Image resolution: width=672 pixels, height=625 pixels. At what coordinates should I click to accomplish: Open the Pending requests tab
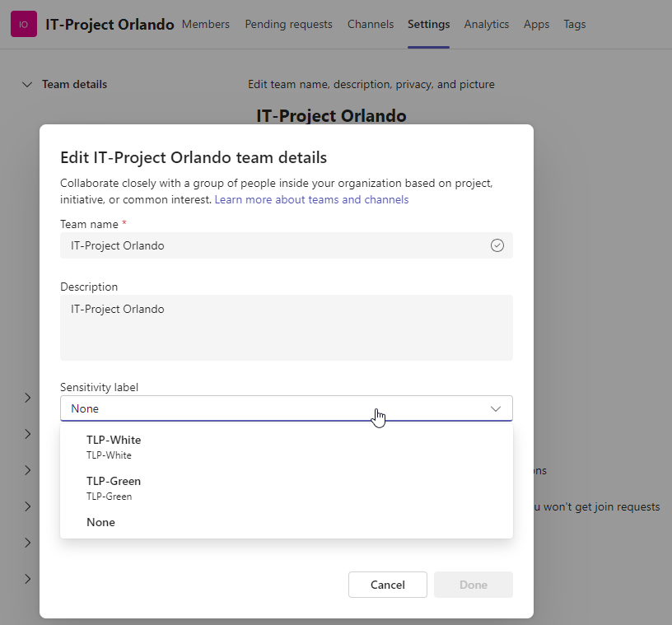[288, 25]
